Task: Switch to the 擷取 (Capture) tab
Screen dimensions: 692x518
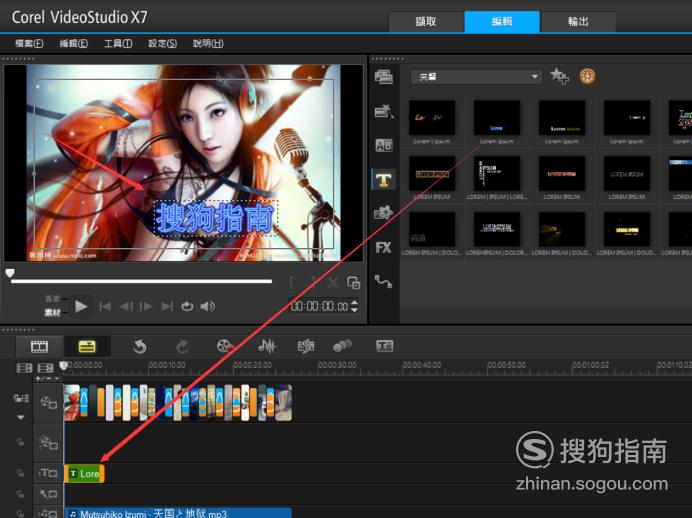Action: coord(426,21)
